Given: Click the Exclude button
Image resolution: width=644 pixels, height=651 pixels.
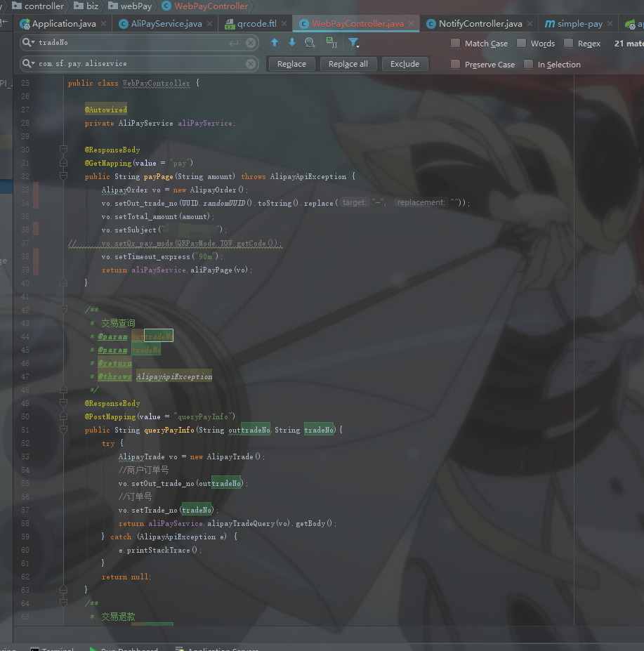Looking at the screenshot, I should pyautogui.click(x=405, y=64).
